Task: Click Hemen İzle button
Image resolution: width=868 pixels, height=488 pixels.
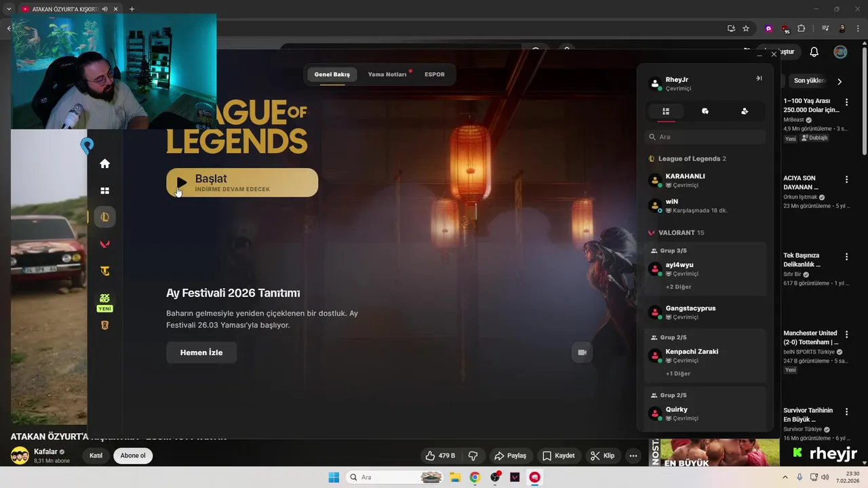Action: coord(201,352)
